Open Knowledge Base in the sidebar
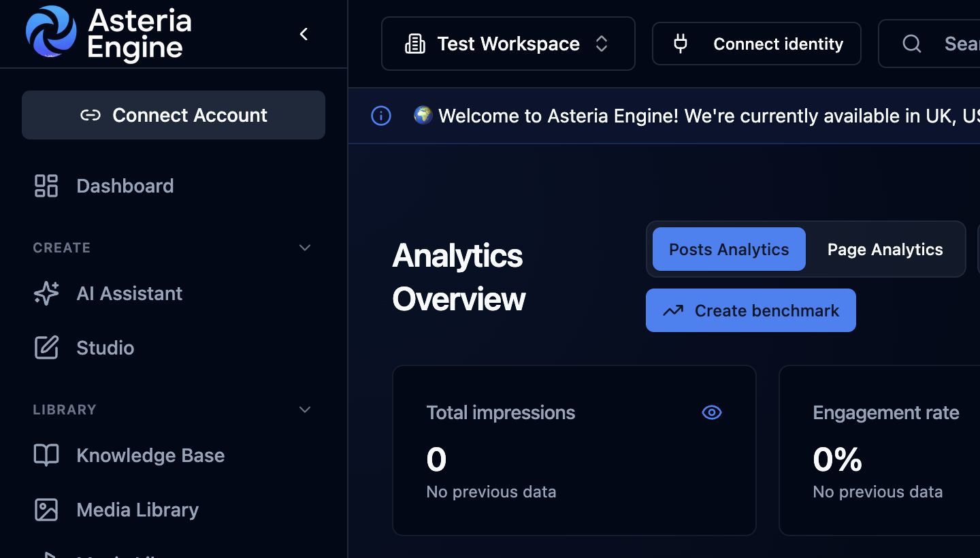This screenshot has width=980, height=558. pyautogui.click(x=174, y=455)
